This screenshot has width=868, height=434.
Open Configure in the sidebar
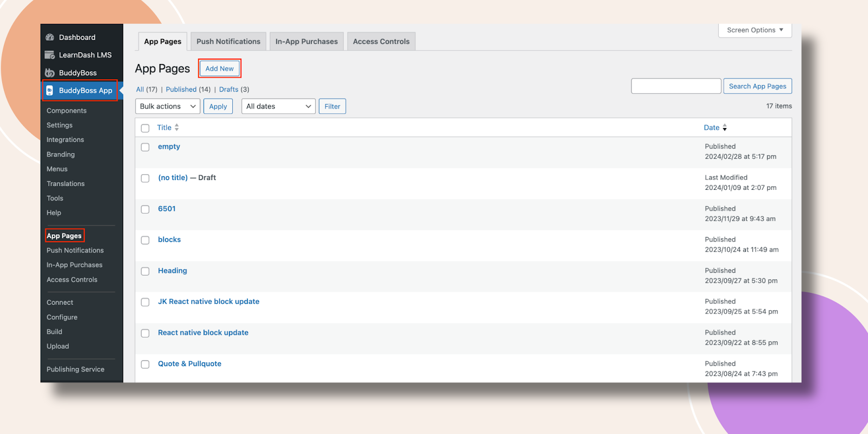(x=62, y=317)
